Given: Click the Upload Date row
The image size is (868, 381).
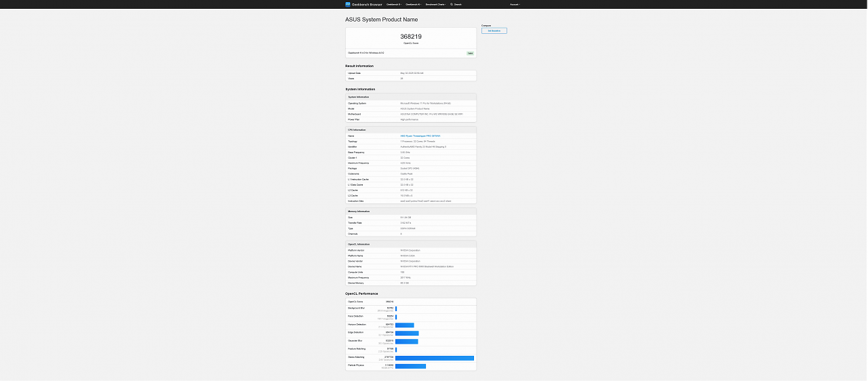Looking at the screenshot, I should tap(411, 73).
